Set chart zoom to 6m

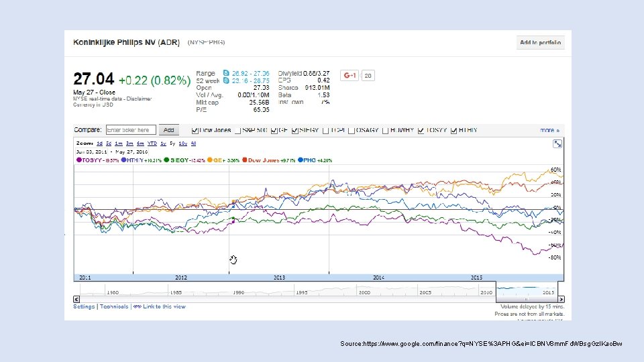140,143
